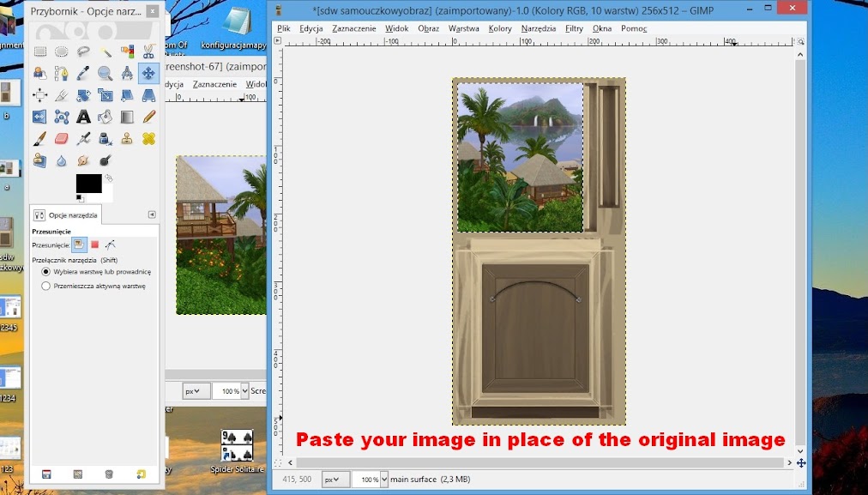The image size is (868, 495).
Task: Select the Bucket Fill tool
Action: 105,117
